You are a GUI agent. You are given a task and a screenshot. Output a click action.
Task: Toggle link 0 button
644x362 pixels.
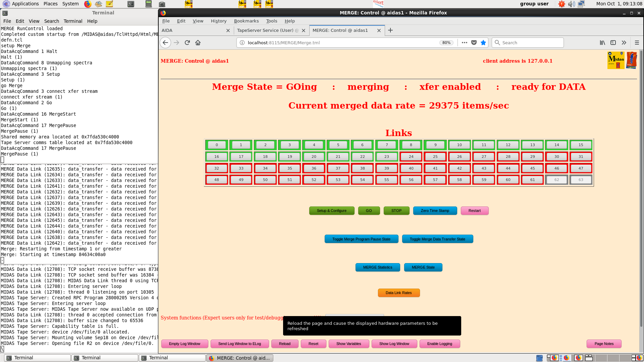coord(217,145)
